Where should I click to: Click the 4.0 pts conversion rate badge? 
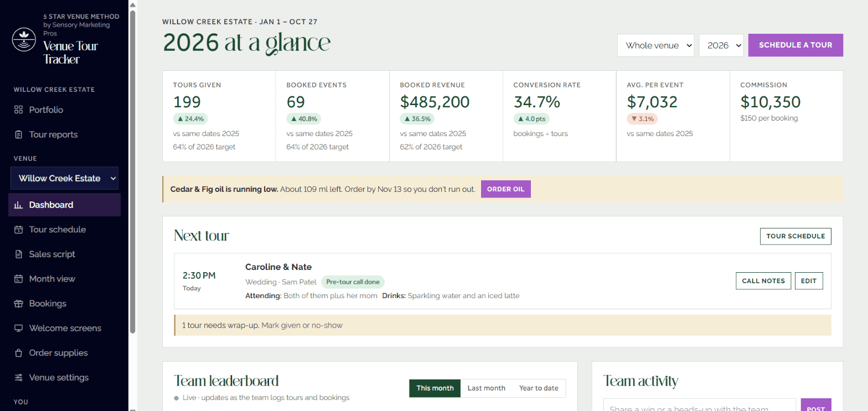click(531, 118)
